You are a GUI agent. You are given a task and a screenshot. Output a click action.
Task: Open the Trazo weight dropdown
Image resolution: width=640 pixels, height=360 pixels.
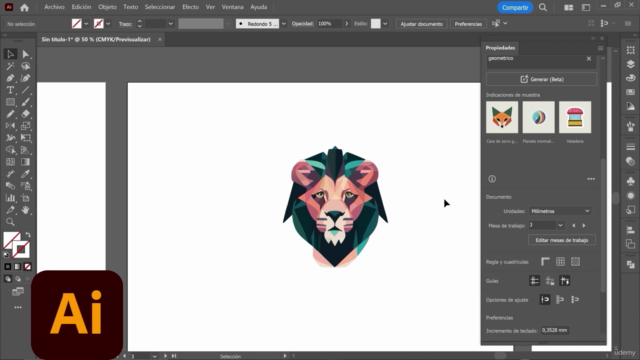171,24
